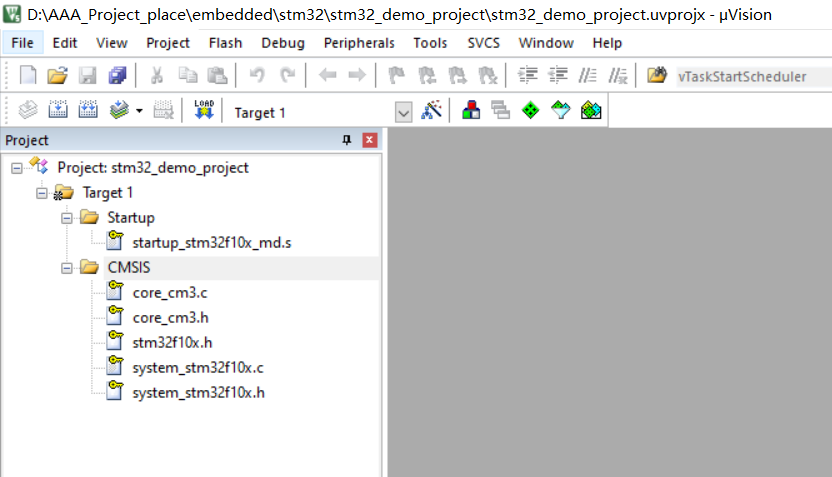The width and height of the screenshot is (832, 477).
Task: Open a file using folder icon
Action: [x=57, y=75]
